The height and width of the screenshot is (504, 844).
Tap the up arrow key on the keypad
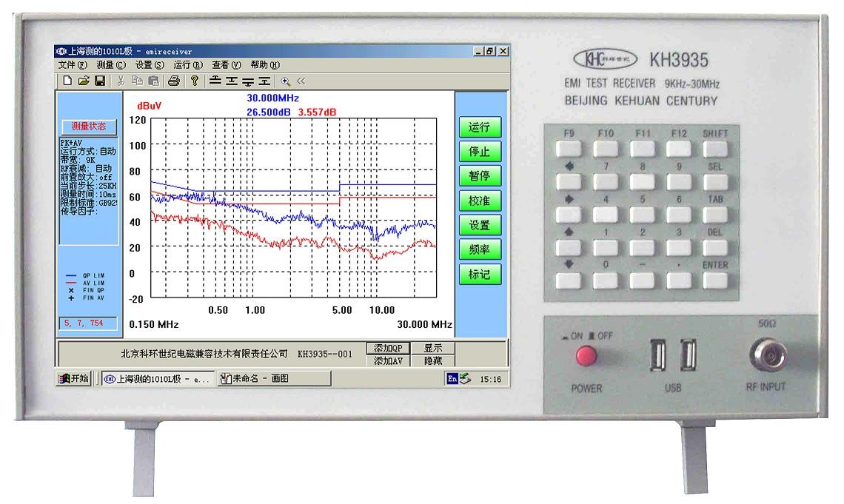(569, 247)
